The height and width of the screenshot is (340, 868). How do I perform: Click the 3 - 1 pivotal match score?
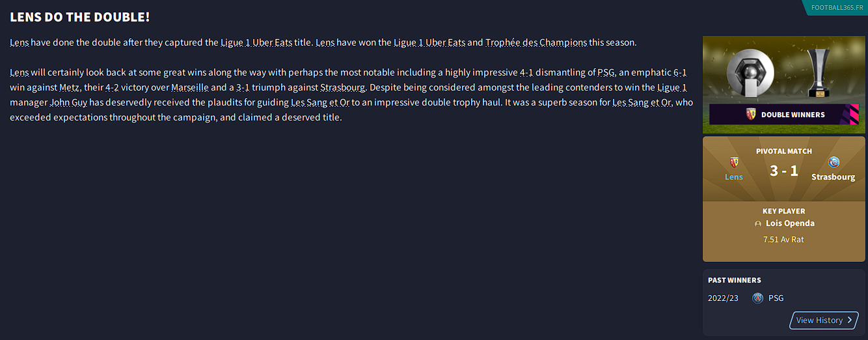(783, 171)
